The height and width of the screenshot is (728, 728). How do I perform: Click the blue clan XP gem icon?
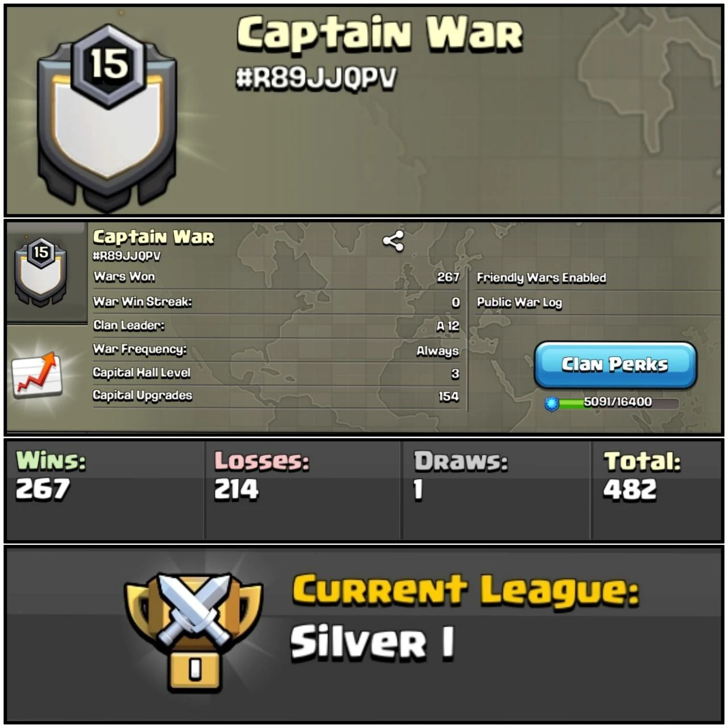(x=552, y=403)
